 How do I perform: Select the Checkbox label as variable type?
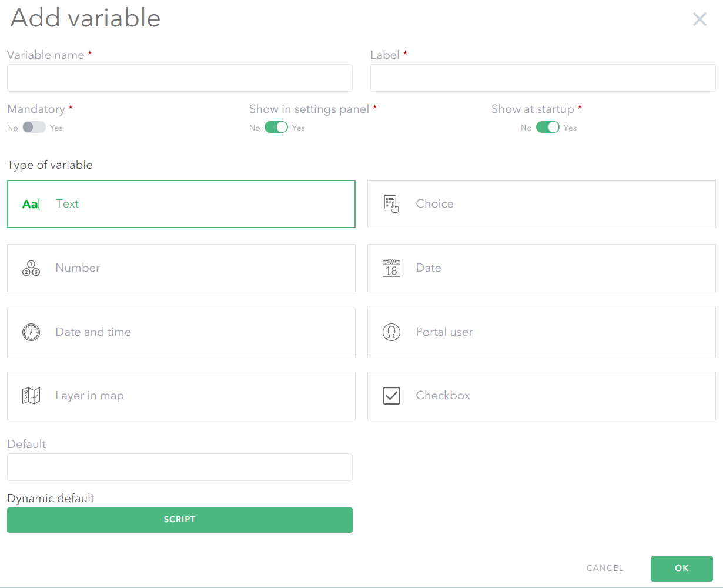443,396
